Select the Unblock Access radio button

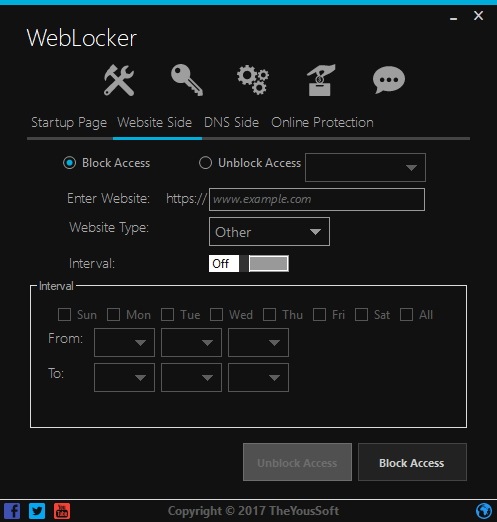[205, 163]
